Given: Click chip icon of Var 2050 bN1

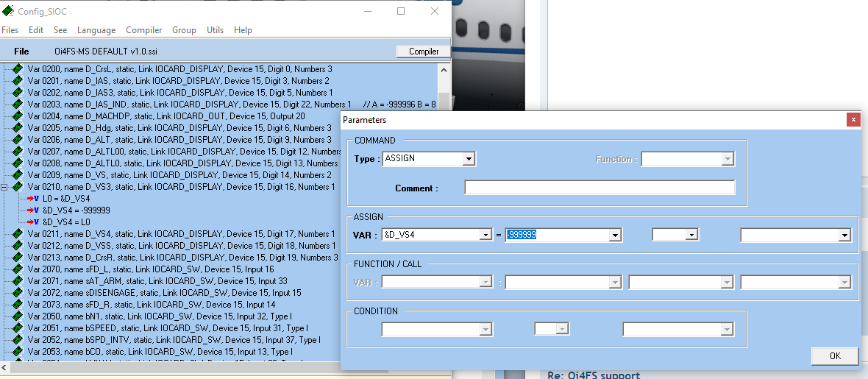Looking at the screenshot, I should (18, 316).
